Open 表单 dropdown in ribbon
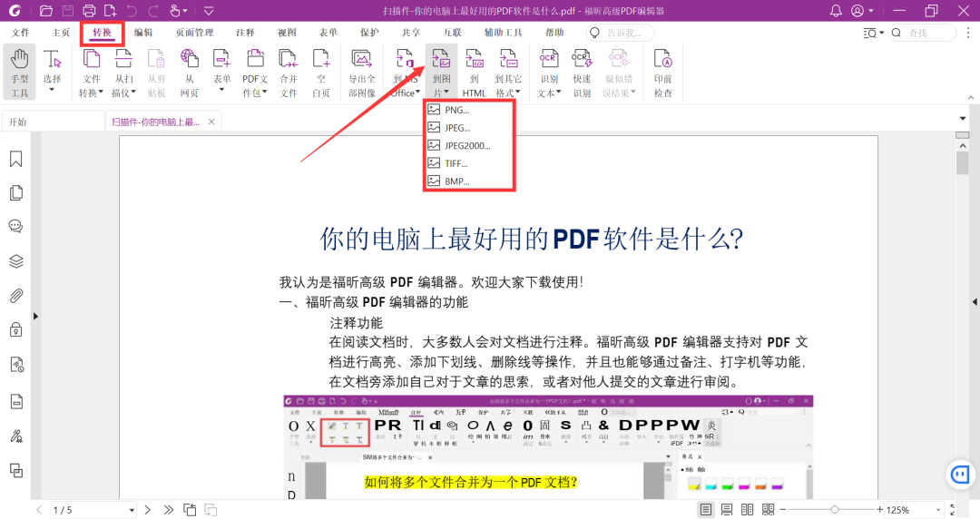This screenshot has height=519, width=980. (x=221, y=73)
